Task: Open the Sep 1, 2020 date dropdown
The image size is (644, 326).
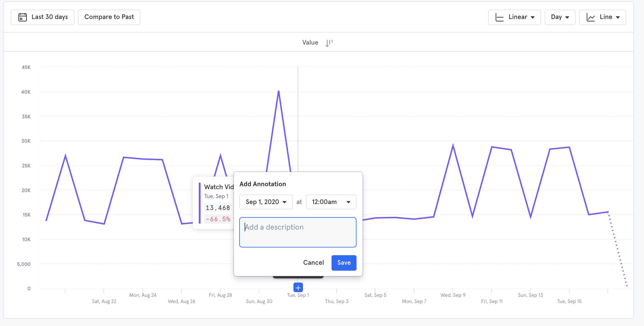Action: pos(266,202)
